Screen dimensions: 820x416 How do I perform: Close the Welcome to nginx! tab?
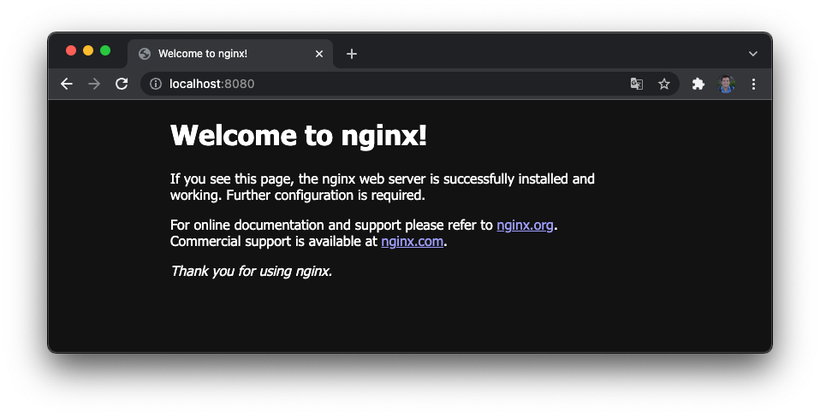click(x=319, y=54)
